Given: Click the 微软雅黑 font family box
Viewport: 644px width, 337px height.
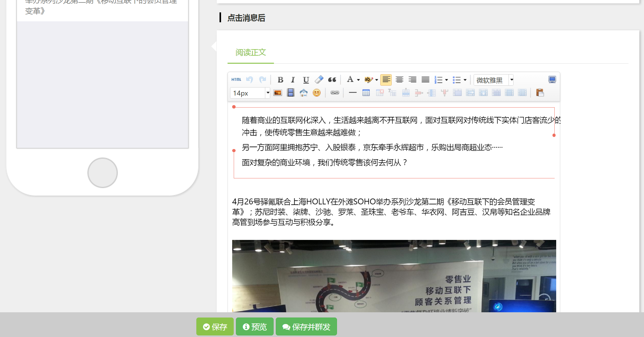Looking at the screenshot, I should point(491,80).
